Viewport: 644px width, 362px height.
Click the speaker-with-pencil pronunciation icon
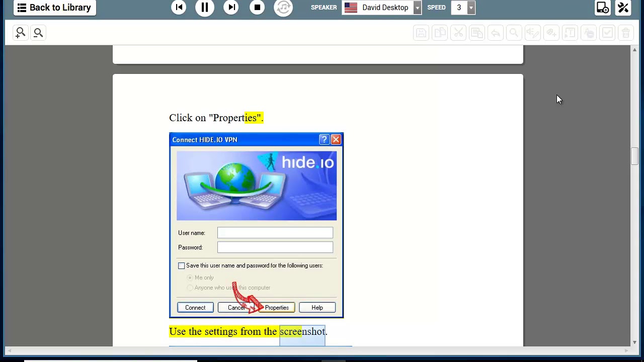[x=533, y=33]
